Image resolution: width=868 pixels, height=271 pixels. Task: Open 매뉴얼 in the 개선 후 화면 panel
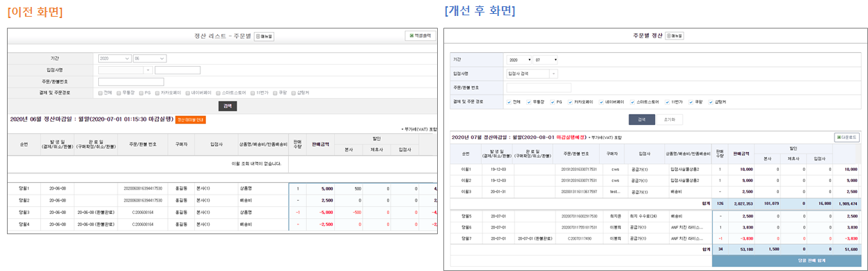coord(674,35)
